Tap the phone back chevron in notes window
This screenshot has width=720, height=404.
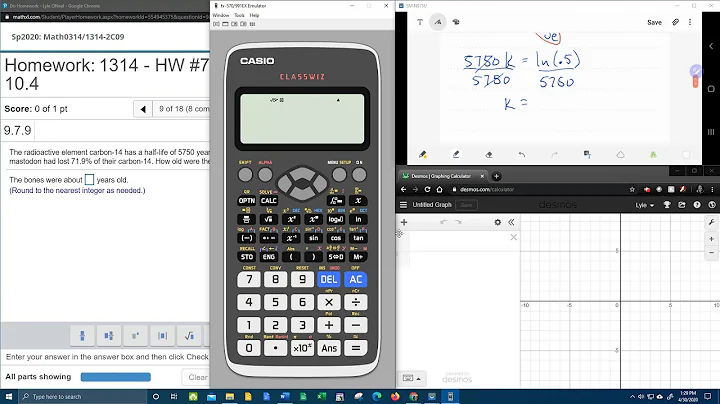pos(711,46)
